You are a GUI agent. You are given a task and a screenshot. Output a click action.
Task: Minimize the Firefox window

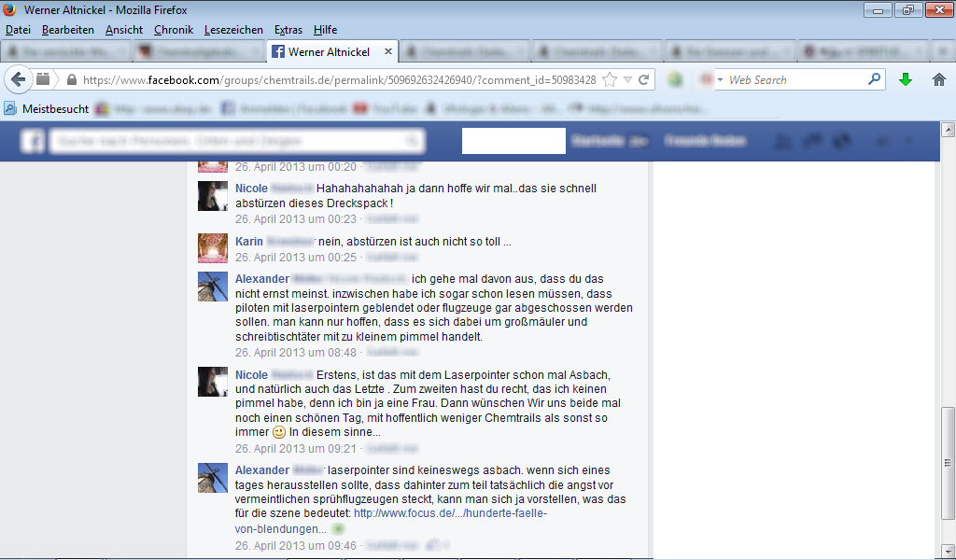point(878,9)
